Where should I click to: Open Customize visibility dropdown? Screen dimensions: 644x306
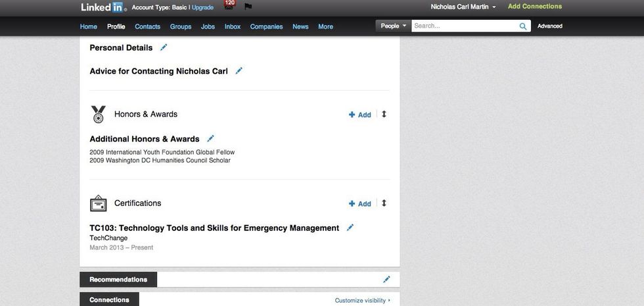tap(362, 301)
